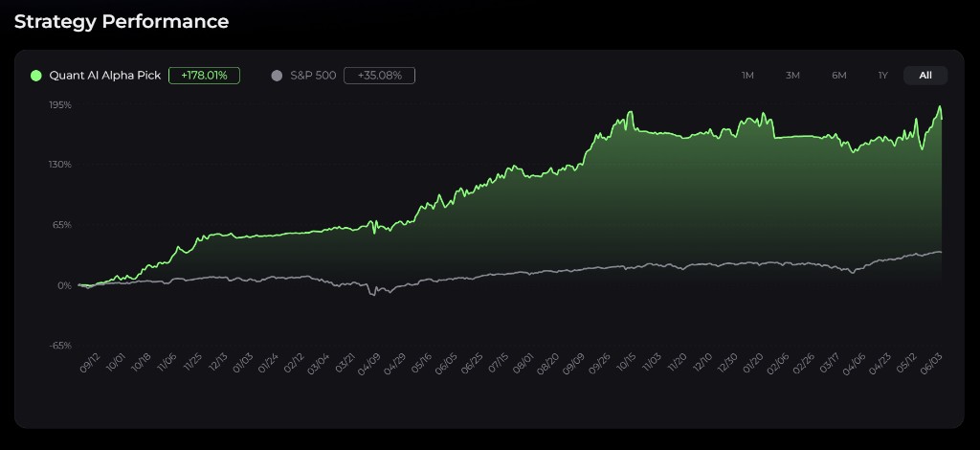Click the 130% y-axis label
Screen dimensions: 980x450
pos(60,165)
